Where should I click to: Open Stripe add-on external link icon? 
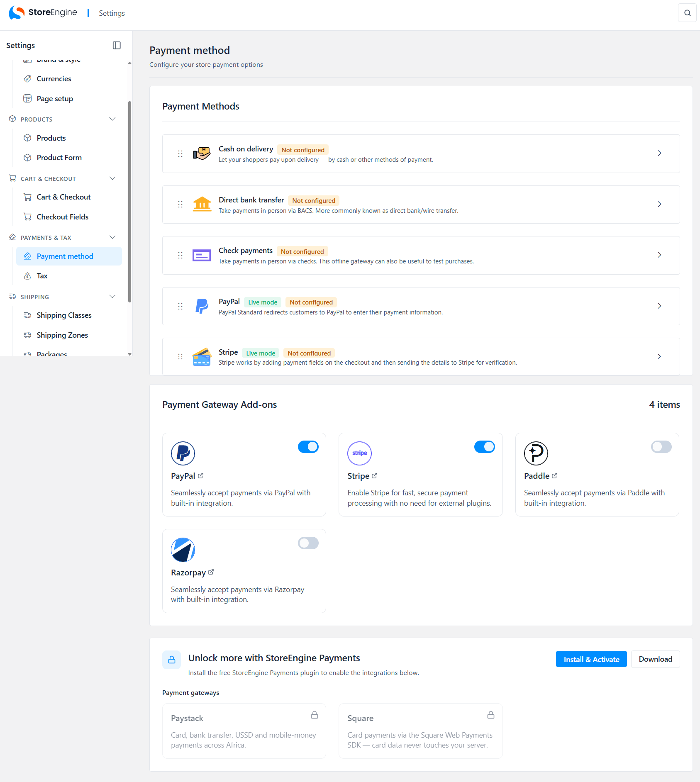375,475
